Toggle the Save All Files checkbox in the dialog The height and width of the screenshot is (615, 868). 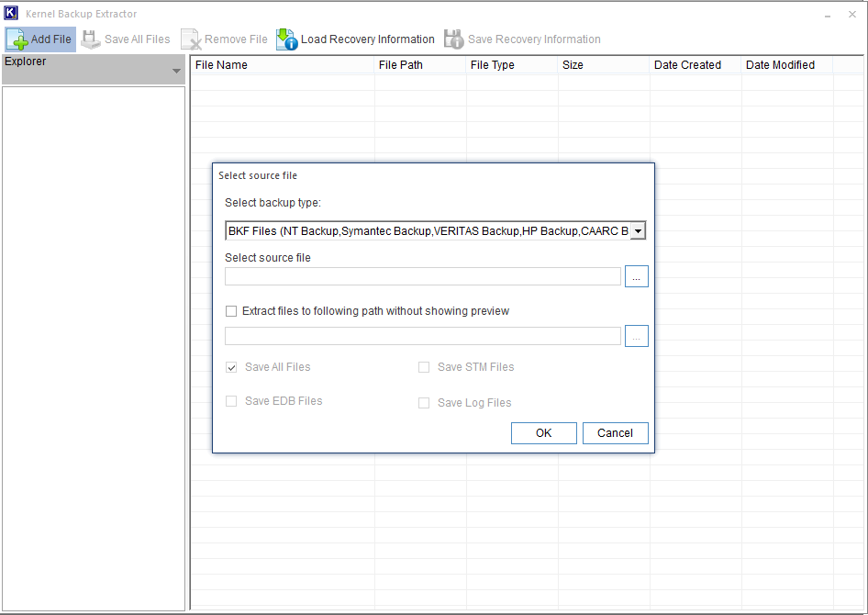tap(231, 367)
